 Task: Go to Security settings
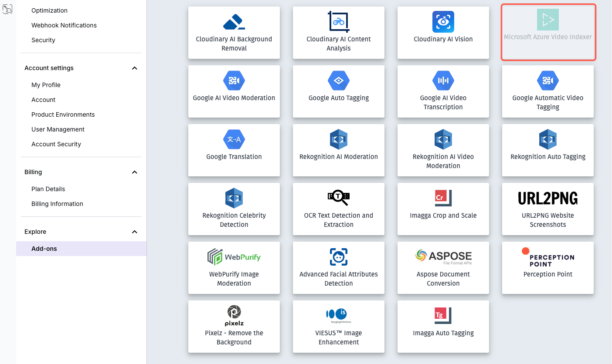(x=43, y=40)
